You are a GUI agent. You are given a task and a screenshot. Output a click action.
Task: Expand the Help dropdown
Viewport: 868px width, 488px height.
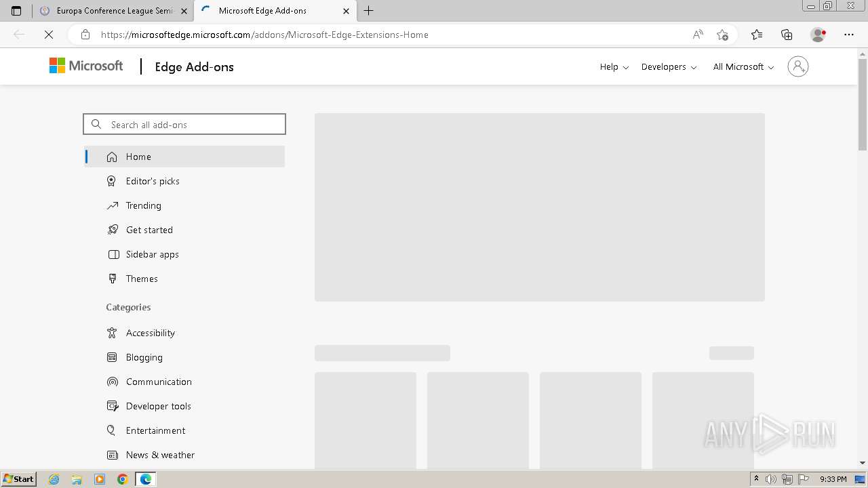pos(614,66)
